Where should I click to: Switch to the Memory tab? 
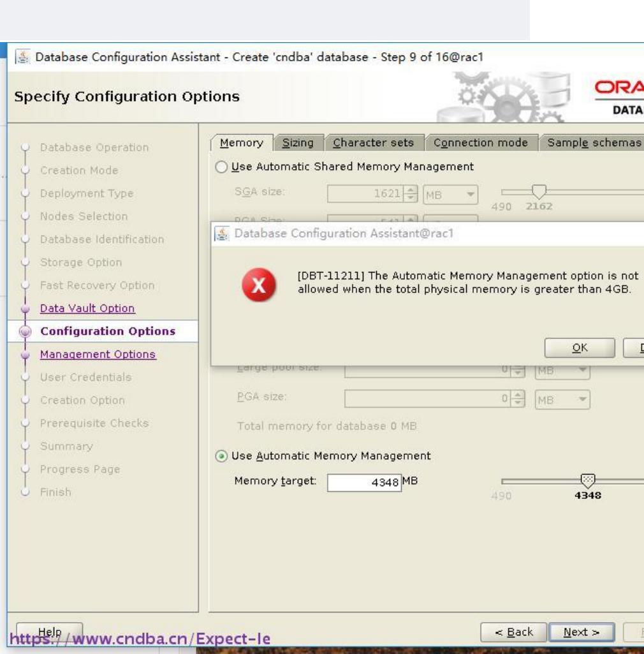coord(242,143)
